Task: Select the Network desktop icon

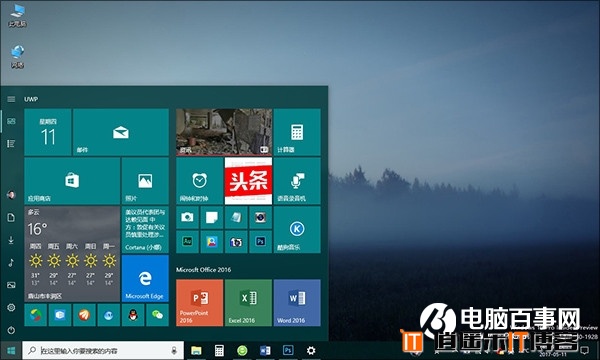Action: click(18, 57)
